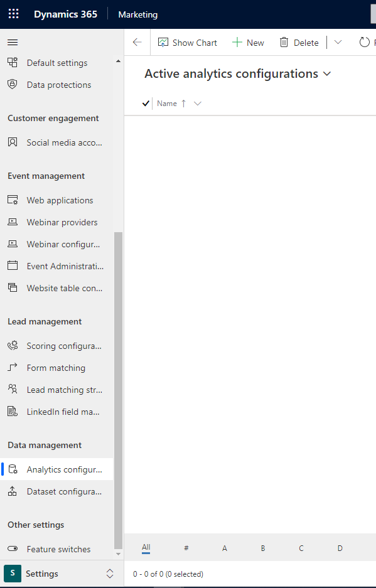Click the Dynamics 365 title
This screenshot has width=376, height=588.
point(66,14)
